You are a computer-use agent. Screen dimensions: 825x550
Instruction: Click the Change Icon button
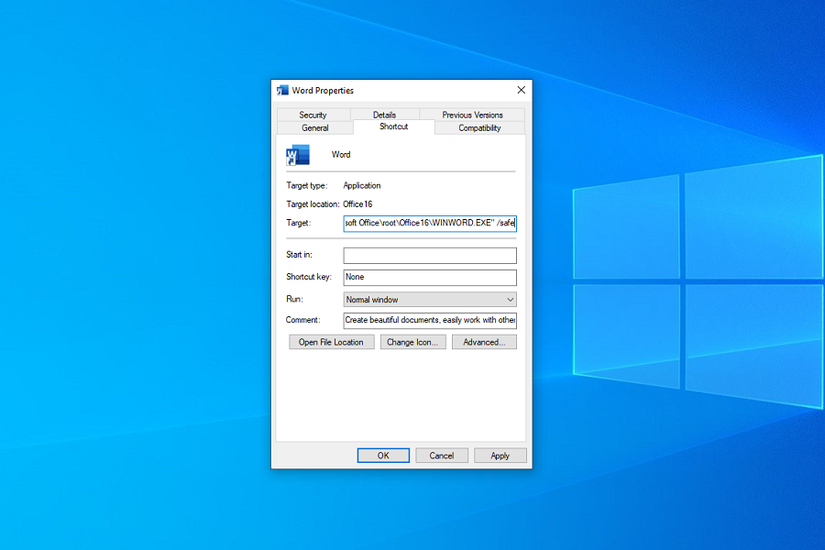(x=413, y=342)
